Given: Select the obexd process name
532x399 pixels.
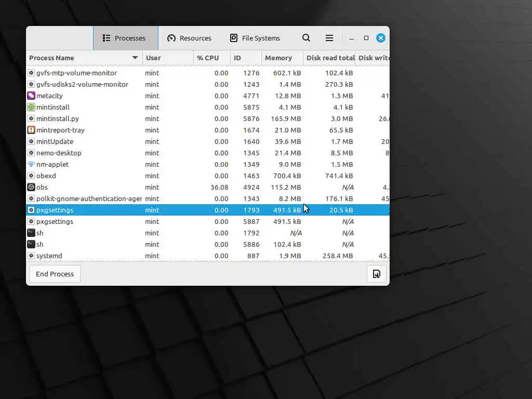Looking at the screenshot, I should [x=46, y=176].
